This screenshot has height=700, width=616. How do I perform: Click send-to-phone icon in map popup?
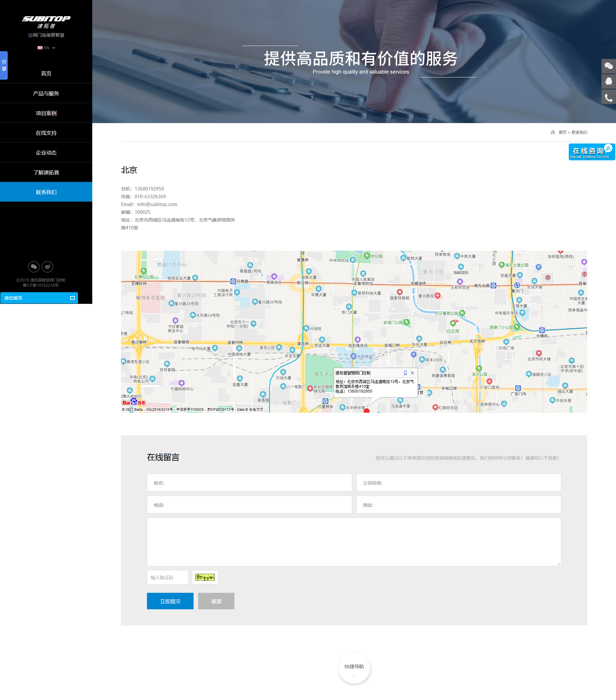pyautogui.click(x=405, y=373)
